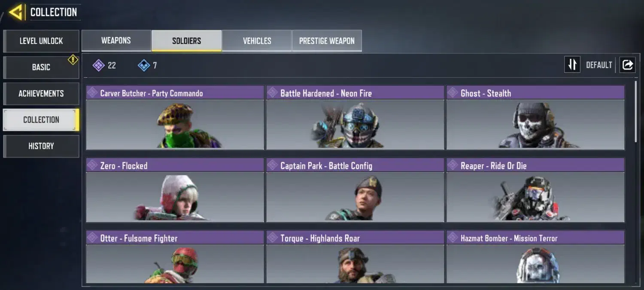Image resolution: width=644 pixels, height=290 pixels.
Task: Click the blue rare rarity count icon
Action: [144, 65]
